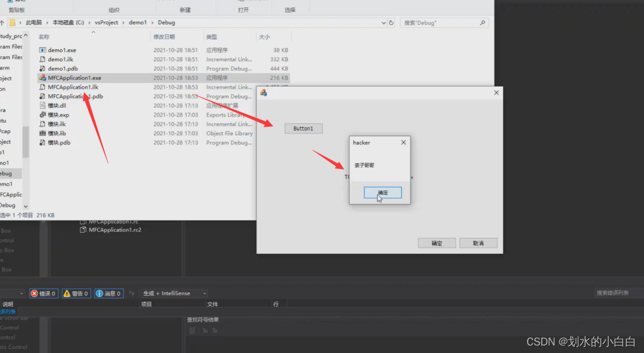Click the 查找符号结果 panel title

203,320
